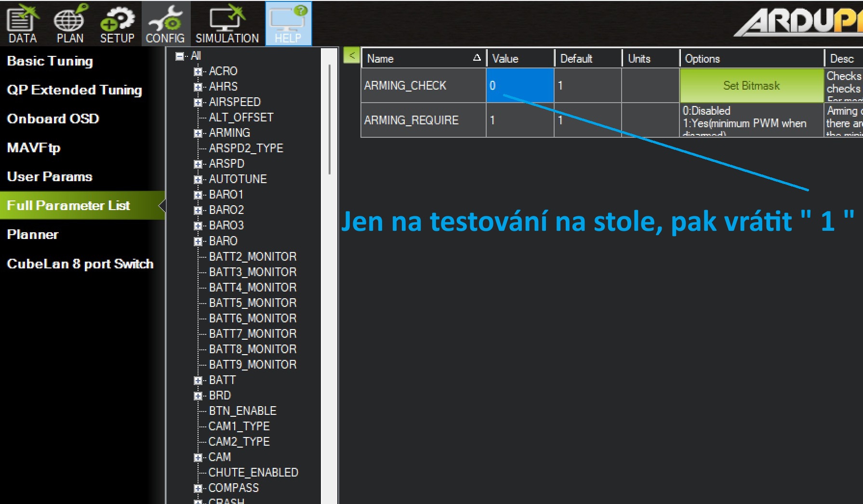Sort by Name column sort arrow

[477, 58]
